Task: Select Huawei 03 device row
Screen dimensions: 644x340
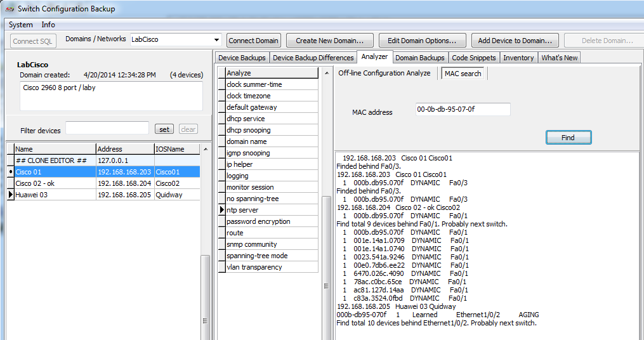Action: pos(54,195)
